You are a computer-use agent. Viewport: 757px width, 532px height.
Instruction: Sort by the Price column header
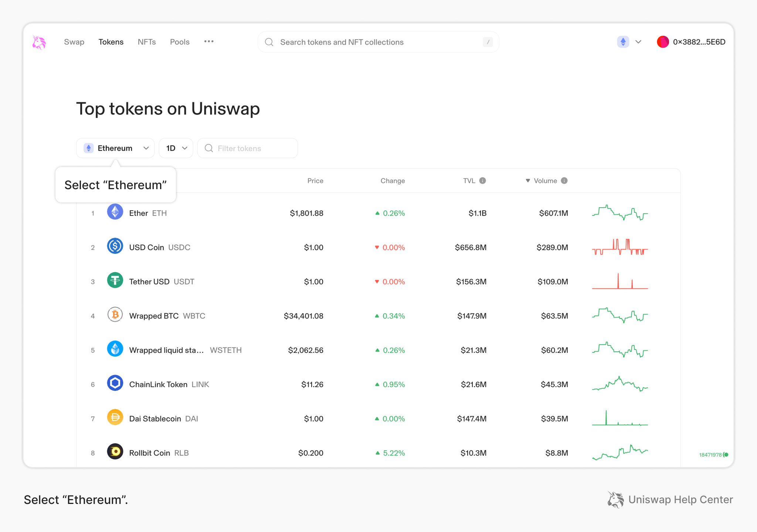[315, 181]
